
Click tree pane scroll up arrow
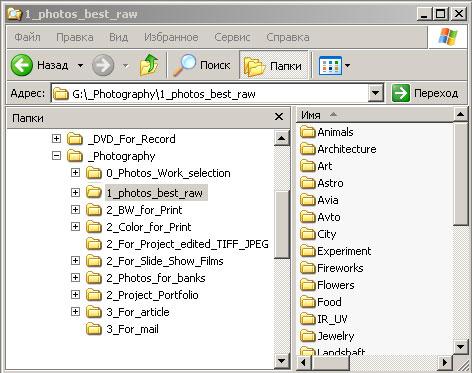[281, 138]
